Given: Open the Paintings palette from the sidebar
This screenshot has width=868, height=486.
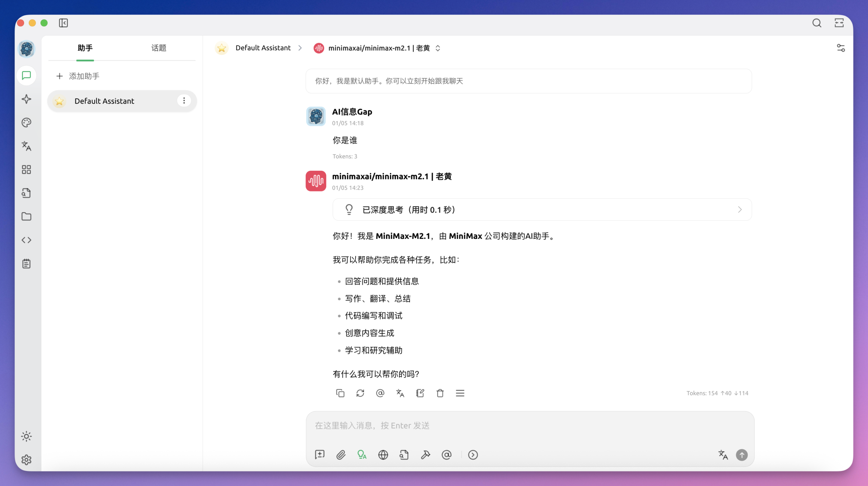Looking at the screenshot, I should coord(26,123).
